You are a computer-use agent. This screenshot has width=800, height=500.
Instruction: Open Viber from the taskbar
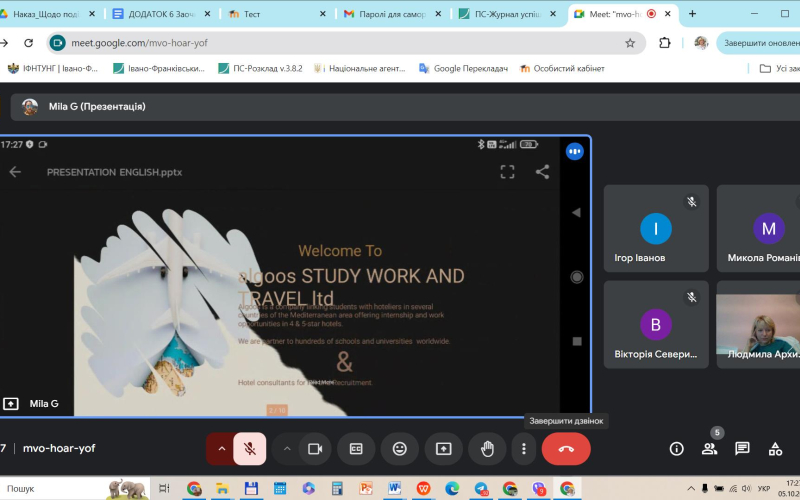[x=538, y=488]
